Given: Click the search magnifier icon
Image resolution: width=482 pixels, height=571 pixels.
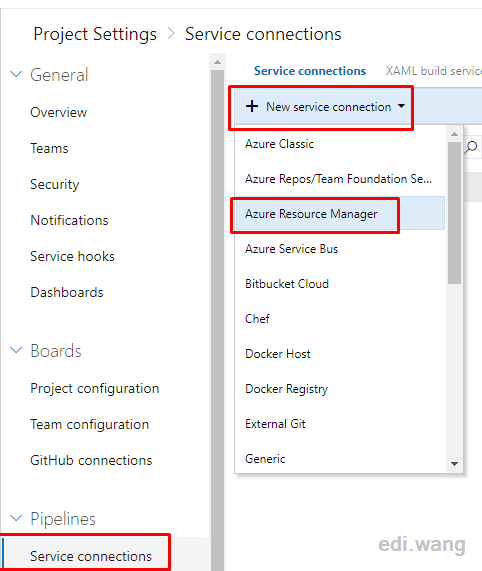Looking at the screenshot, I should click(471, 147).
